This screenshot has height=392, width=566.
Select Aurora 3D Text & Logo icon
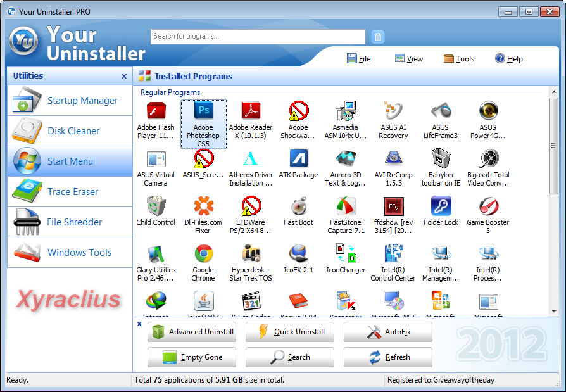346,159
